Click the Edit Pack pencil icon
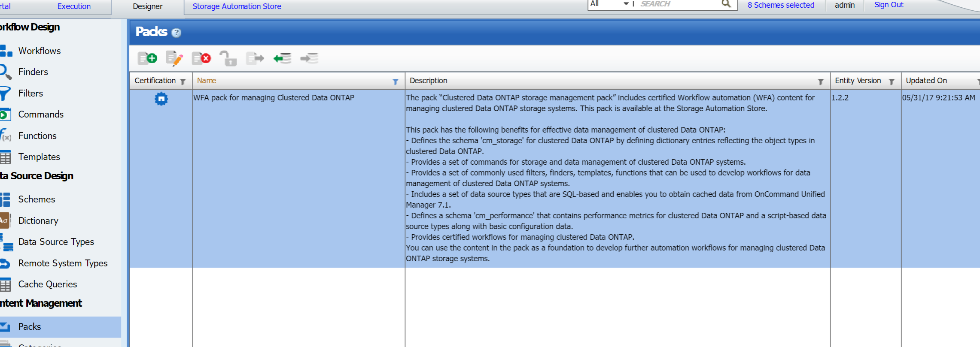This screenshot has height=347, width=980. 174,58
